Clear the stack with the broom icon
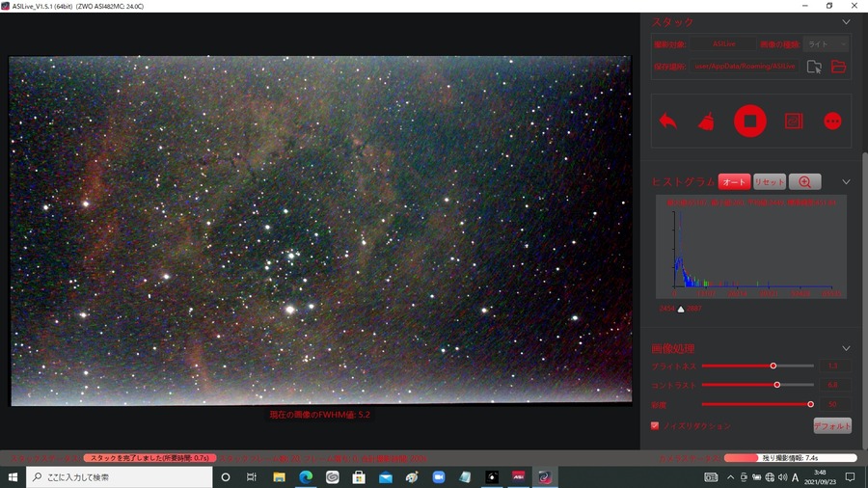Viewport: 868px width, 488px height. point(706,121)
